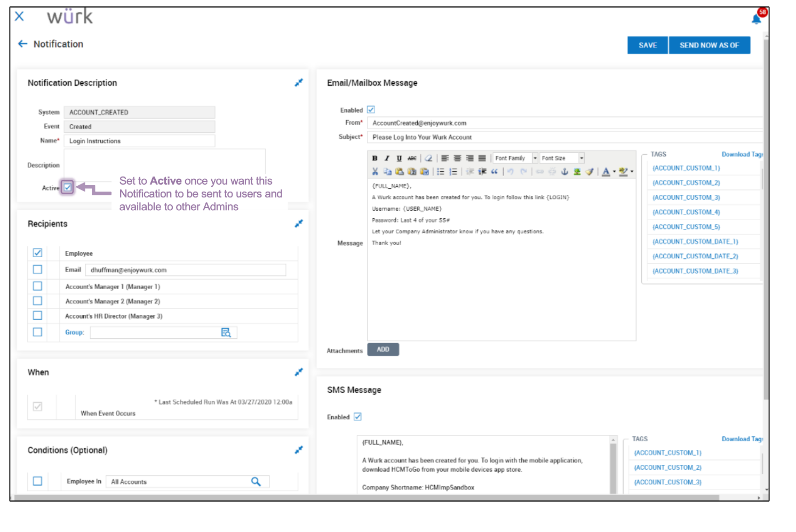The width and height of the screenshot is (796, 532).
Task: Select Account's HR Director as recipient
Action: [37, 315]
